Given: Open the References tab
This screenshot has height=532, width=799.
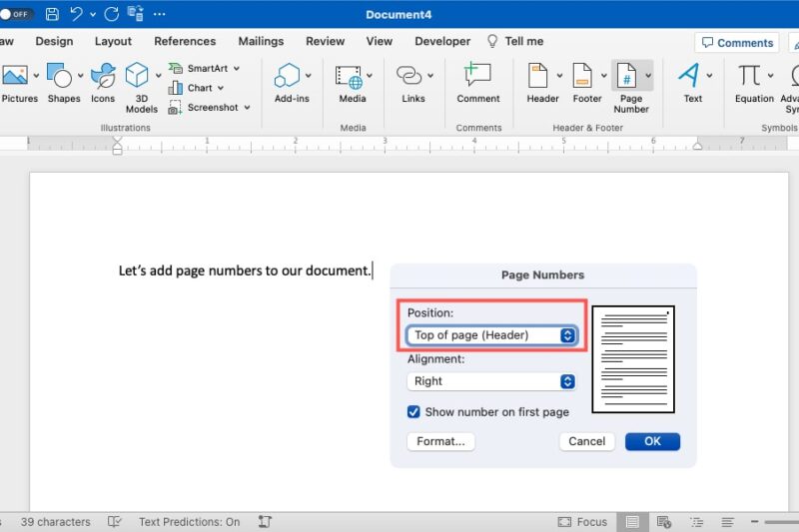Looking at the screenshot, I should [x=185, y=41].
